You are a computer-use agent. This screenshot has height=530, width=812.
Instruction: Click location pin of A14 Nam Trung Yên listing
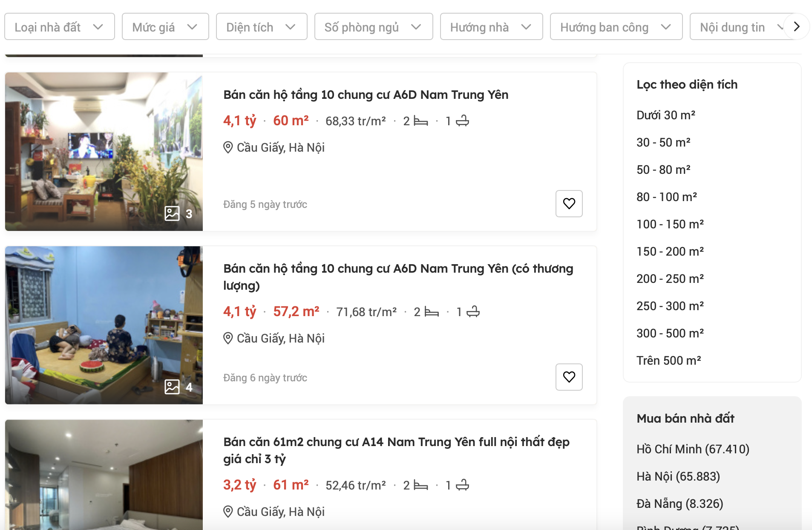pyautogui.click(x=228, y=512)
